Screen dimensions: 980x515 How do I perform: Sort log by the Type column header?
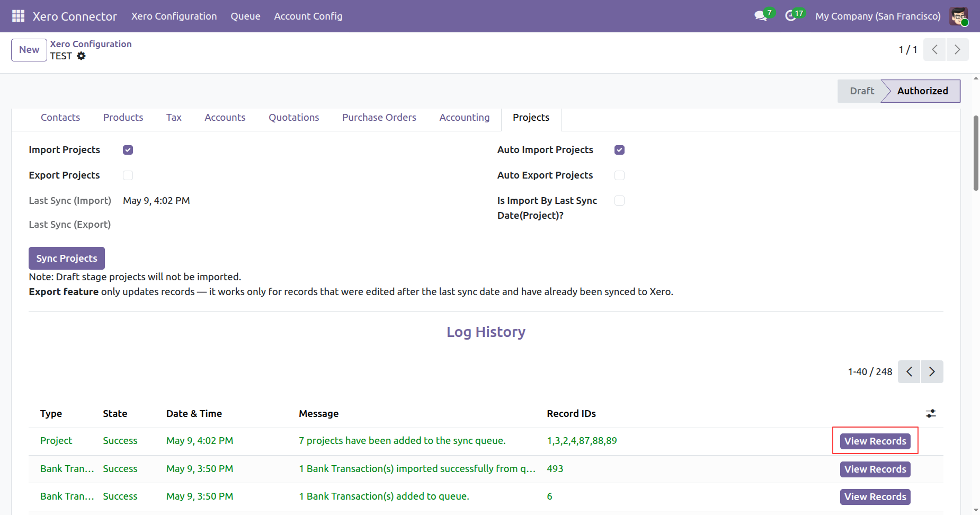[x=51, y=414]
